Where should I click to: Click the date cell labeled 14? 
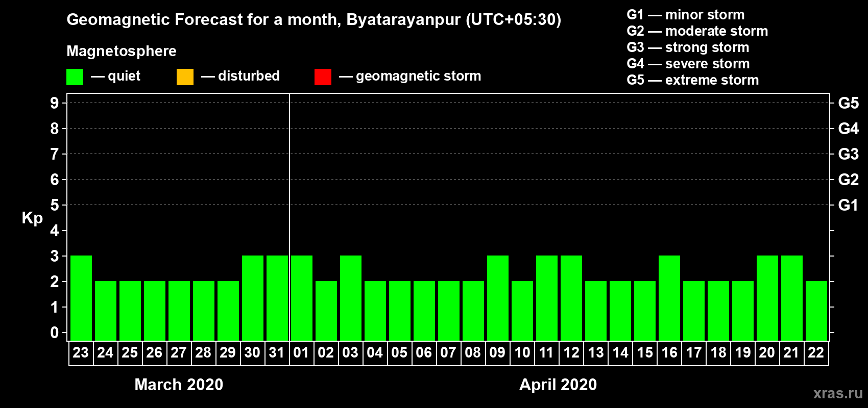[x=620, y=353]
